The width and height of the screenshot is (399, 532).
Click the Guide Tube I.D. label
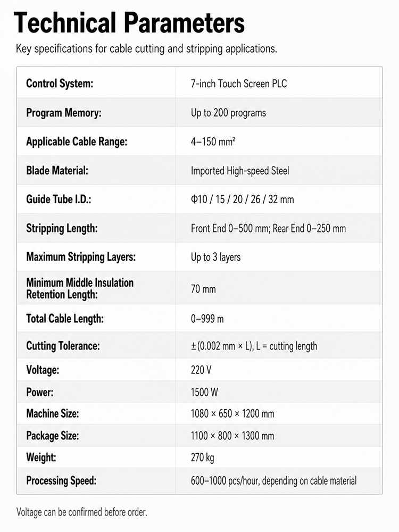(59, 199)
